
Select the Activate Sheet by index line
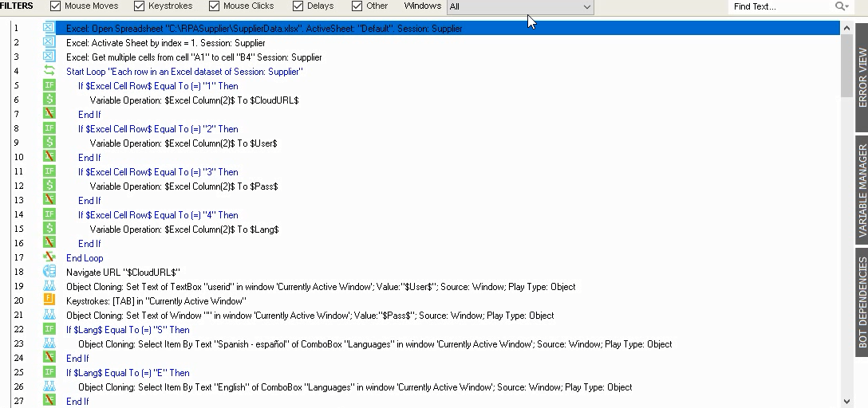[165, 42]
